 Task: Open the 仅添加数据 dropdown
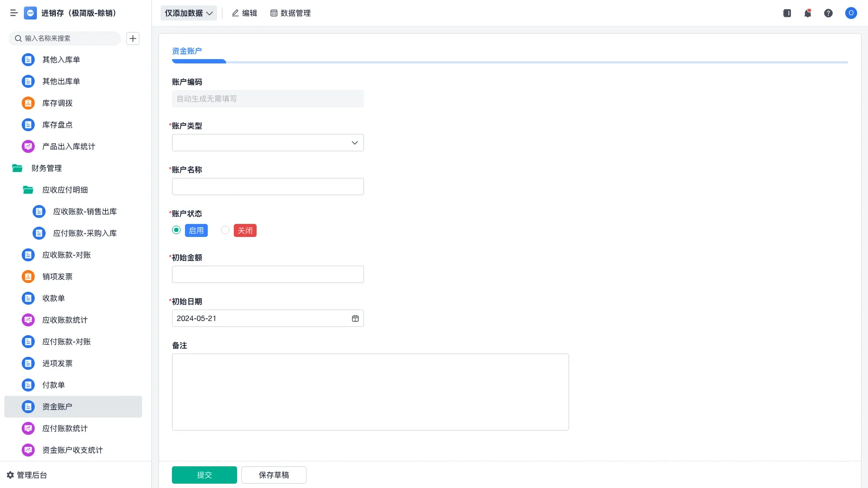(x=189, y=13)
